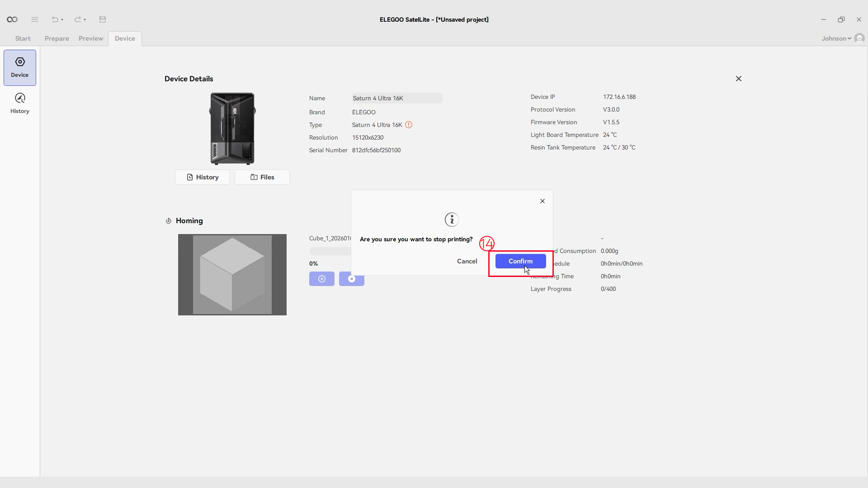Click the info icon in the dialog
Screen dimensions: 868x488
point(452,220)
